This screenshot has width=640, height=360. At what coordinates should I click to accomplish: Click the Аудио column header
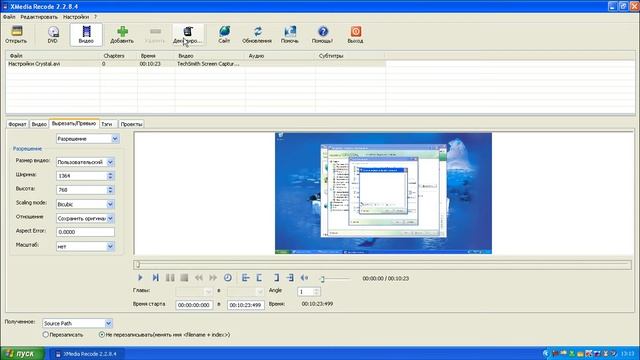(x=280, y=56)
